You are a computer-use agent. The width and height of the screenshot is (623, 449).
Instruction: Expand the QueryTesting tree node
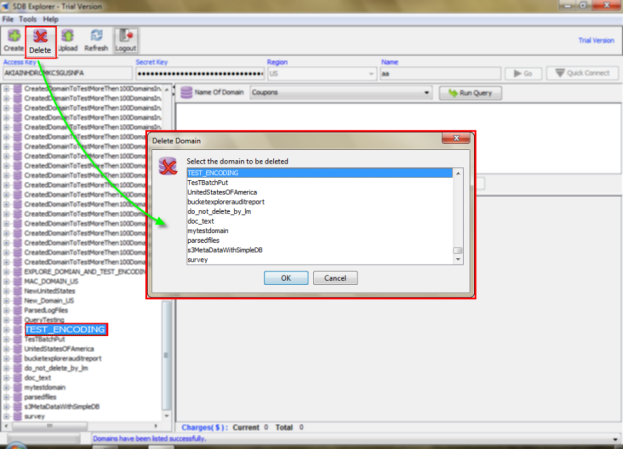click(6, 320)
